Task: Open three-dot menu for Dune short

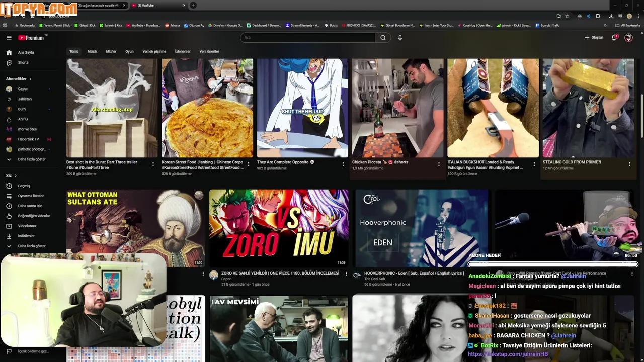Action: tap(153, 164)
